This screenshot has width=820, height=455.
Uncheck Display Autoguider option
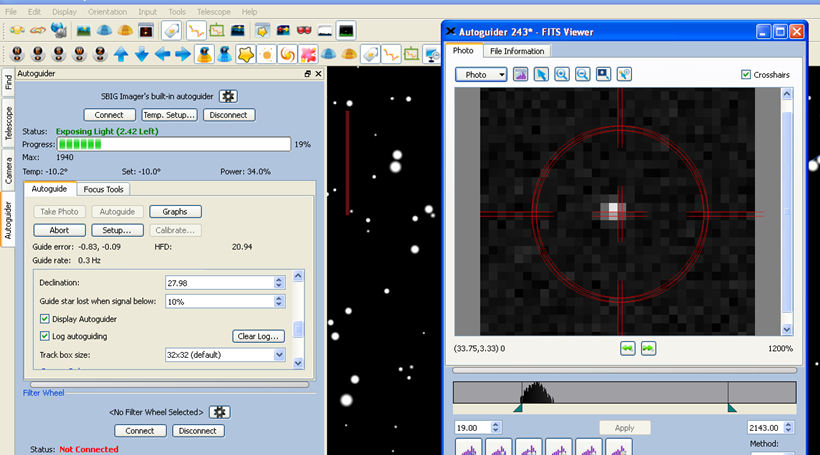click(45, 319)
